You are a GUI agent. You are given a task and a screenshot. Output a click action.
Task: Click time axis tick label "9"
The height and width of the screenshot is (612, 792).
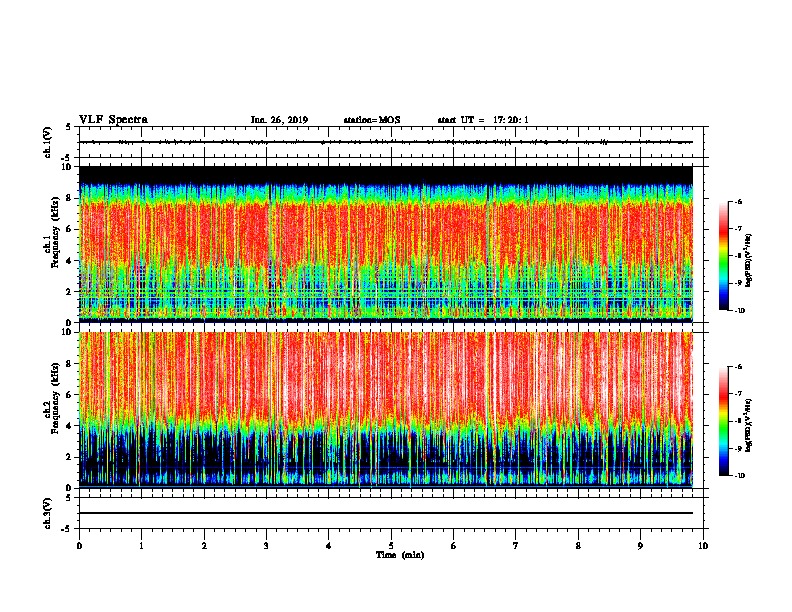(x=640, y=546)
